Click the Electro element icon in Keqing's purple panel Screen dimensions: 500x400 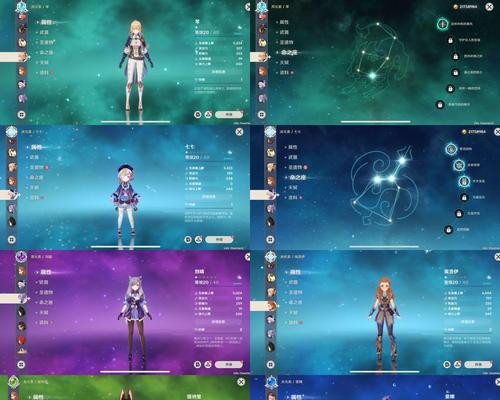21,257
